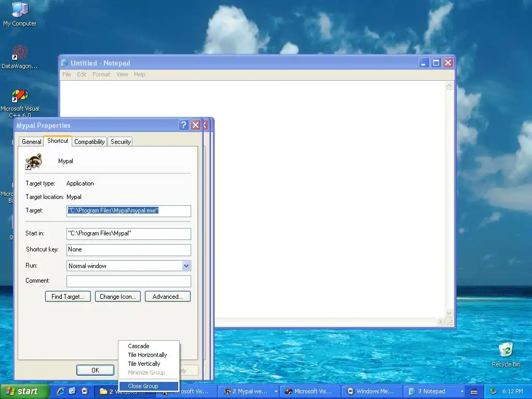The height and width of the screenshot is (399, 532).
Task: Click Notepad vertical scrollbar up arrow
Action: tap(449, 86)
